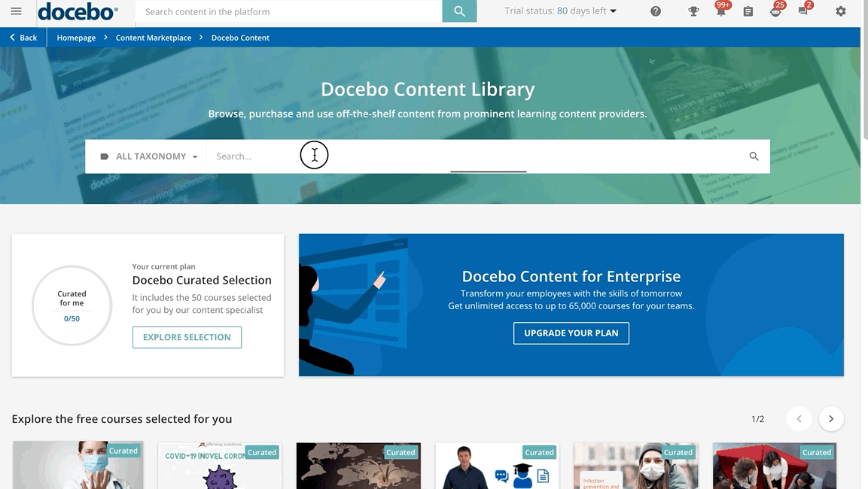Click the Docebo logo

pos(78,11)
